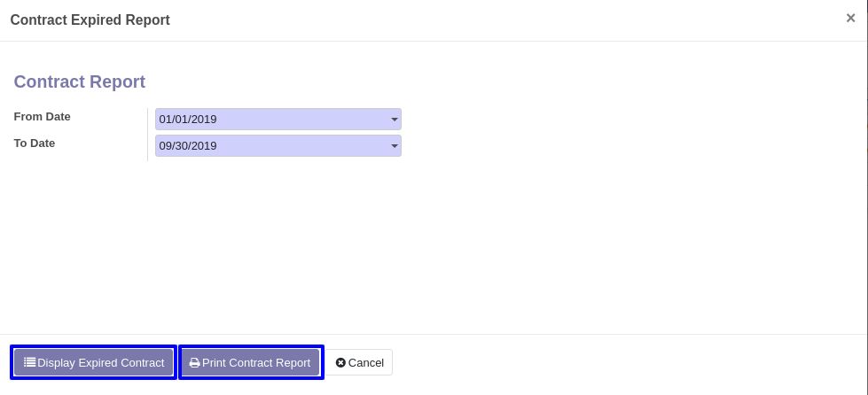Viewport: 868px width, 395px height.
Task: Click the Contract Report heading
Action: point(80,81)
